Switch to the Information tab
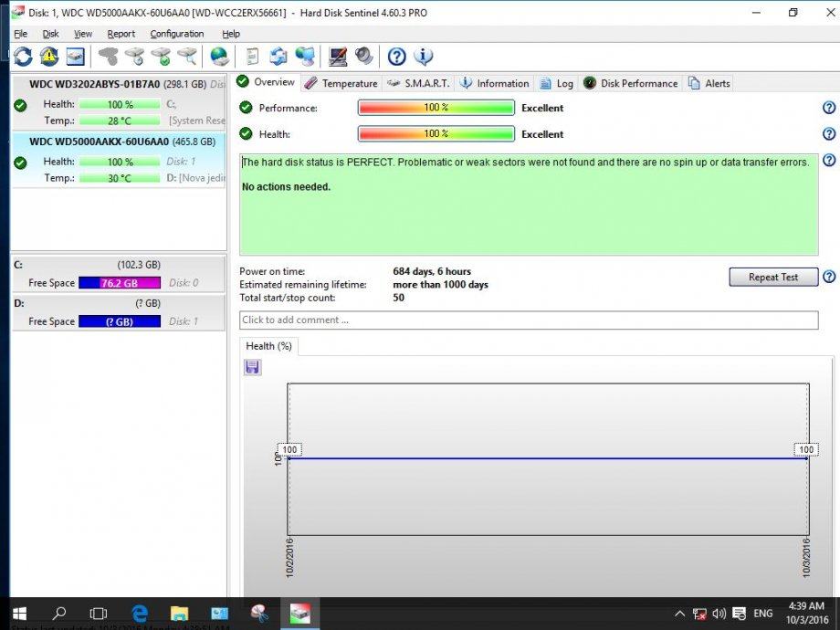This screenshot has height=630, width=840. [495, 84]
